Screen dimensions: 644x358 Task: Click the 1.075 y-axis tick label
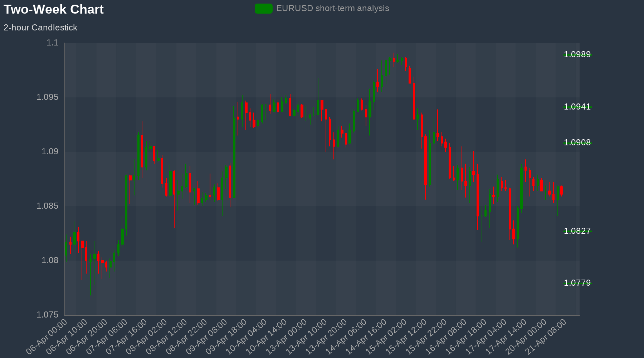point(47,315)
